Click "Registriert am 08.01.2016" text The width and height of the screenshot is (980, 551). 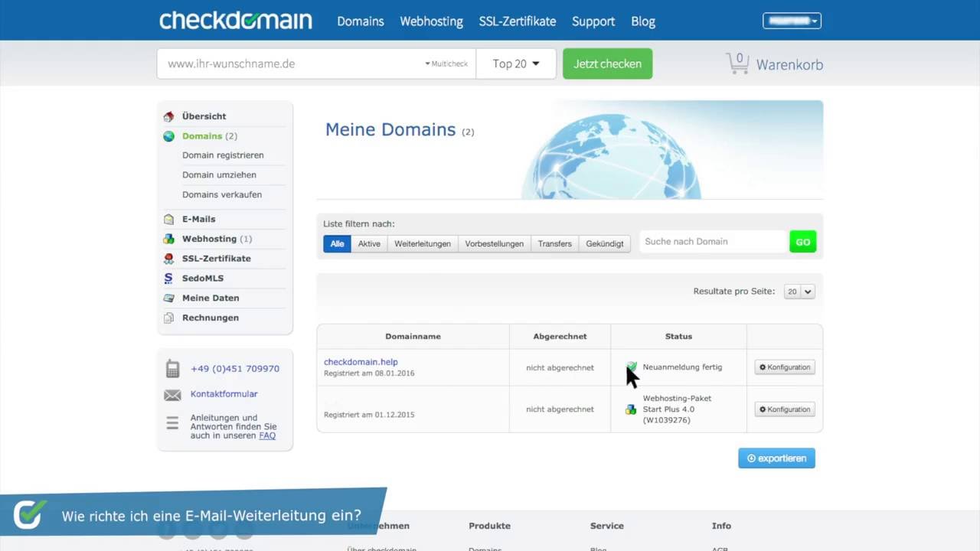click(x=369, y=373)
